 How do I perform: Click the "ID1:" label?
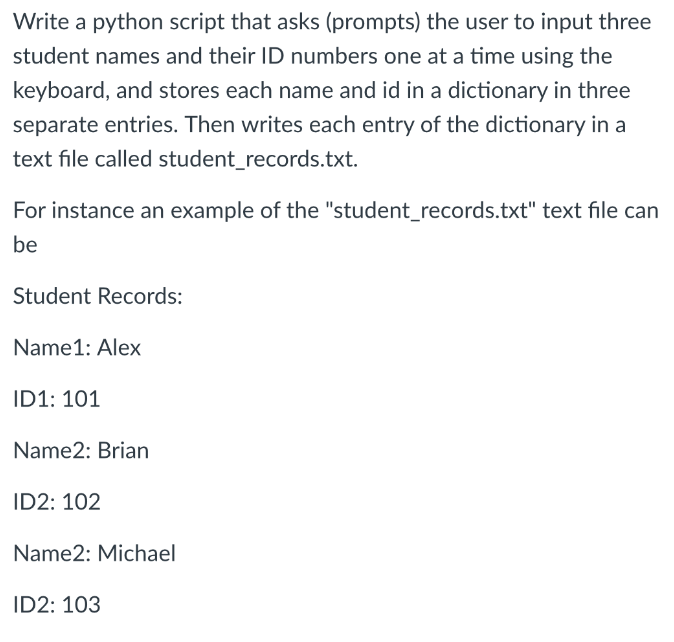pos(34,399)
